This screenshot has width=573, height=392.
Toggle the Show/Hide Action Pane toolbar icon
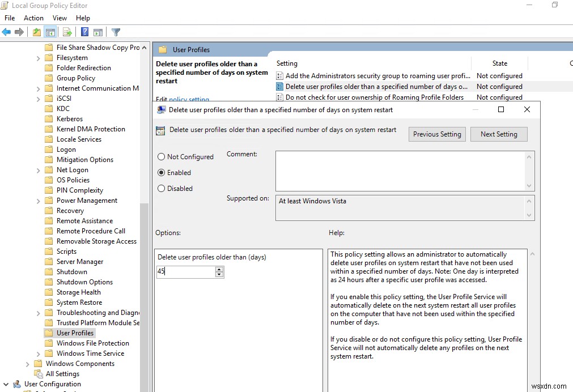(99, 32)
